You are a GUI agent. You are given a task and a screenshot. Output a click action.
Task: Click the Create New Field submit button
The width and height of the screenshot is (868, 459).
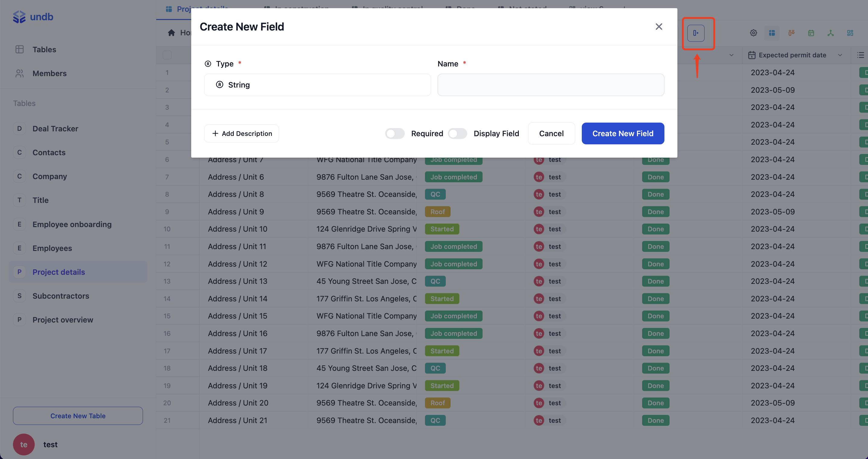[622, 133]
